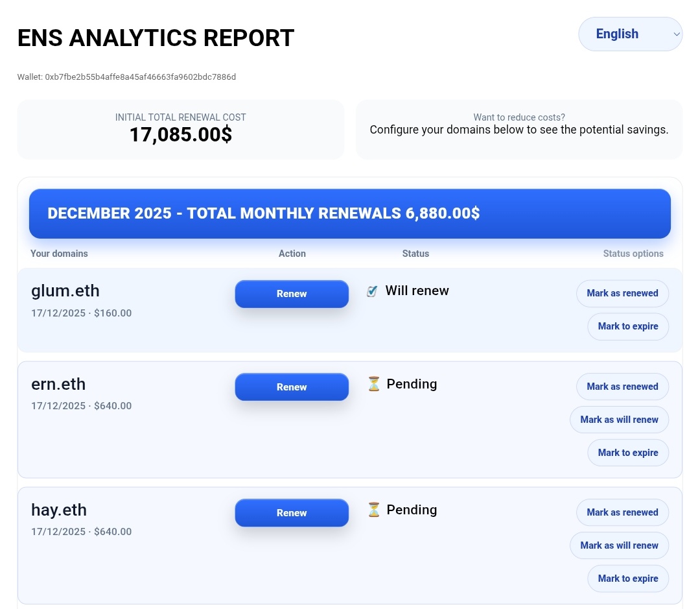This screenshot has height=609, width=700.
Task: Mark glum.eth to expire
Action: [627, 327]
